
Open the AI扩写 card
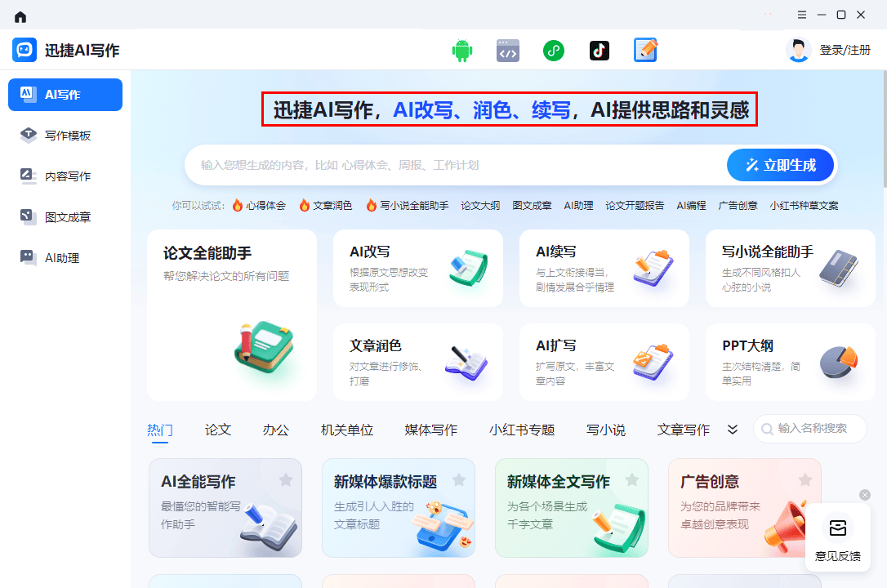tap(604, 362)
